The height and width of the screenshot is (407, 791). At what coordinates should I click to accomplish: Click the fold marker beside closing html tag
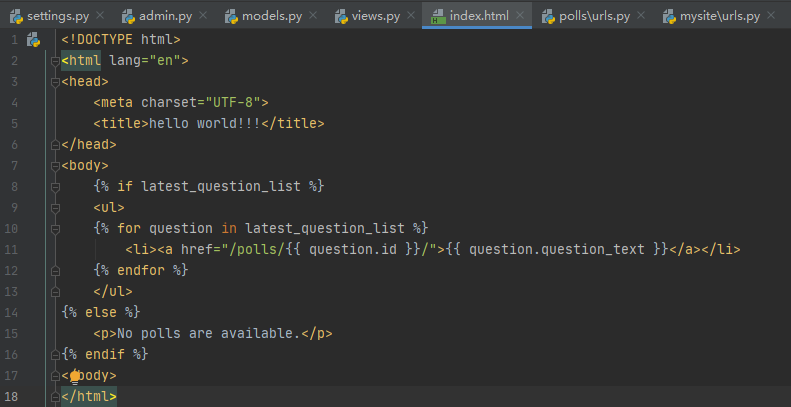pyautogui.click(x=52, y=397)
